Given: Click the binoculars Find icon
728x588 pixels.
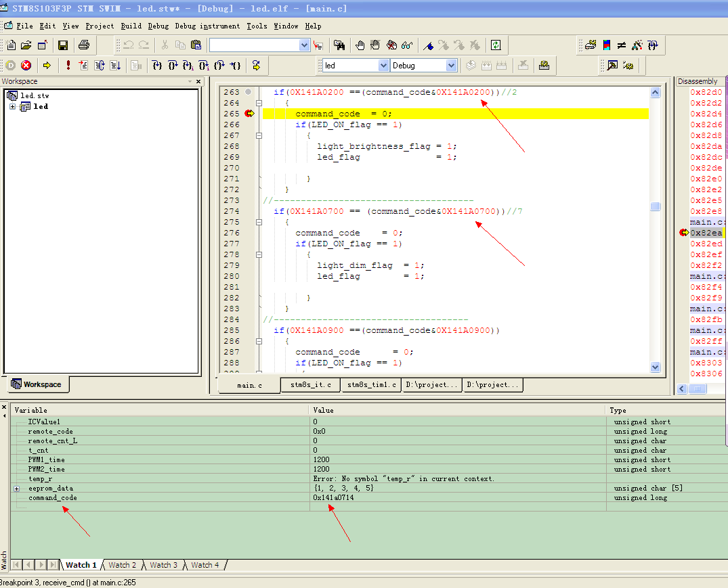Looking at the screenshot, I should (x=339, y=45).
